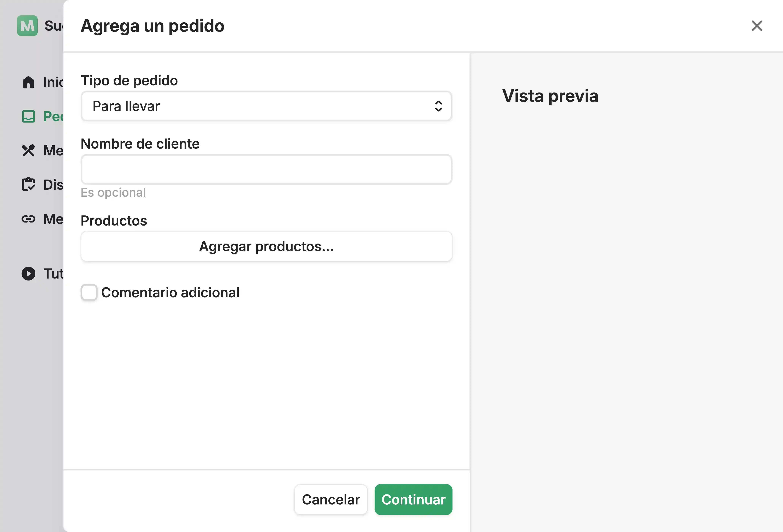Select the Pedidos sidebar icon

pos(28,117)
